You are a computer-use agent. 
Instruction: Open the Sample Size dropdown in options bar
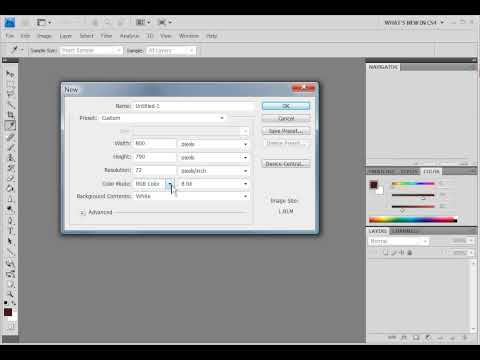tap(91, 50)
